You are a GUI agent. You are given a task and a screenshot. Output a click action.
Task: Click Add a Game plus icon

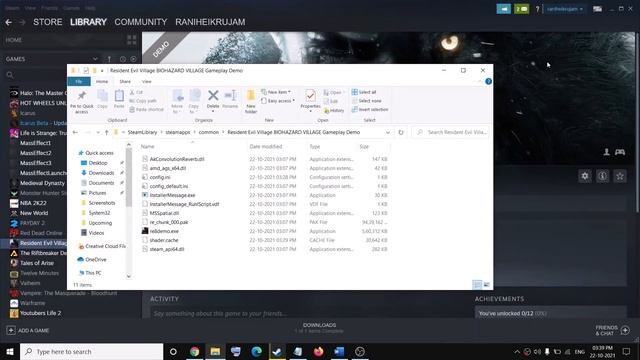pos(11,330)
